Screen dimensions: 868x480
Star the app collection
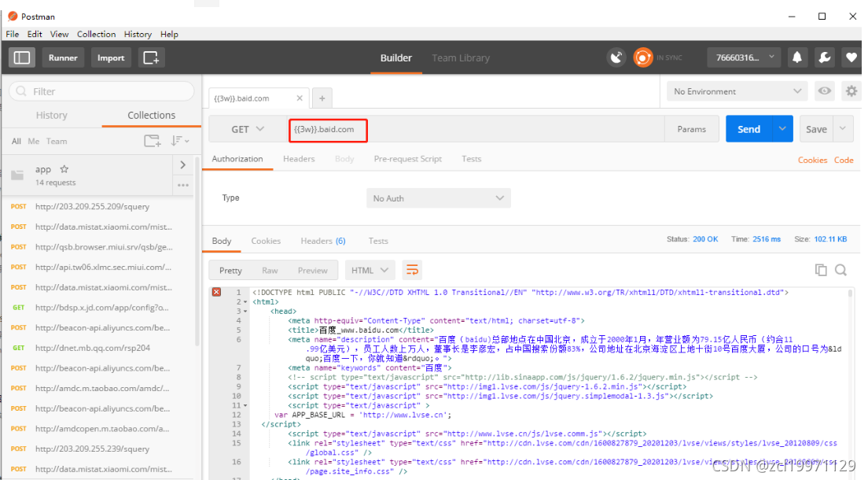(64, 169)
